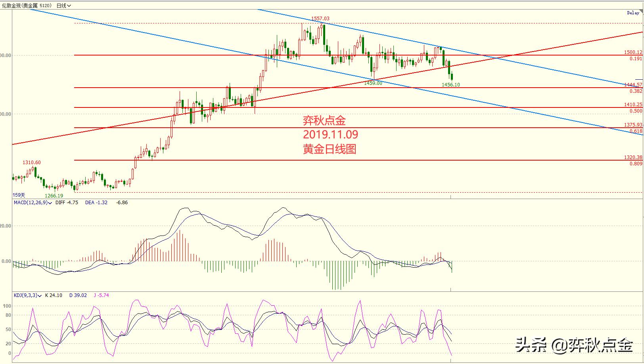
Task: Select the 1310.60 swing high label
Action: point(31,163)
